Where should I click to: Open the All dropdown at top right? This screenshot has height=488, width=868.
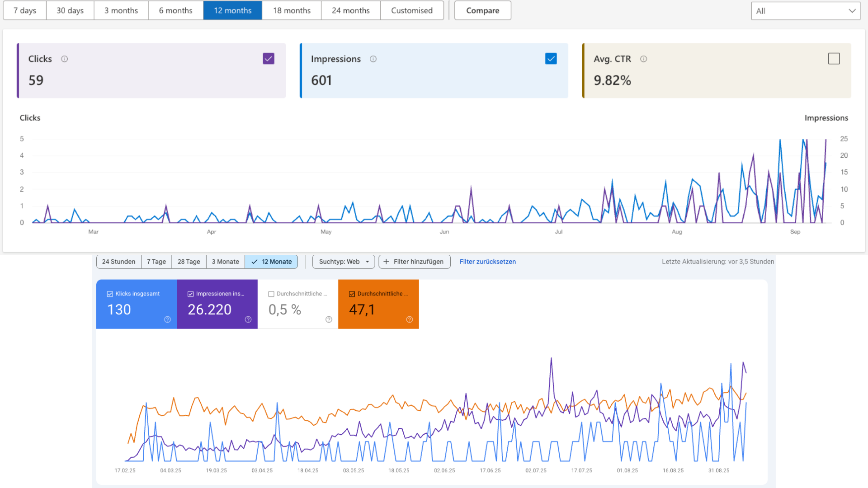pyautogui.click(x=805, y=11)
